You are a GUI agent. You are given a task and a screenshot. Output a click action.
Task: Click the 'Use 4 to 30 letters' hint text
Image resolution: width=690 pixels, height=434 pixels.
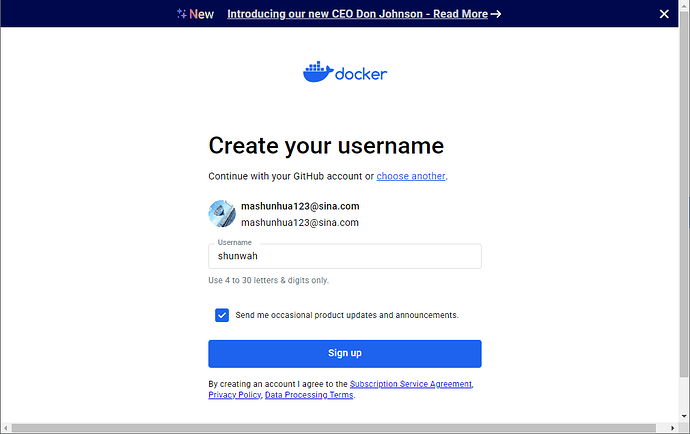268,280
